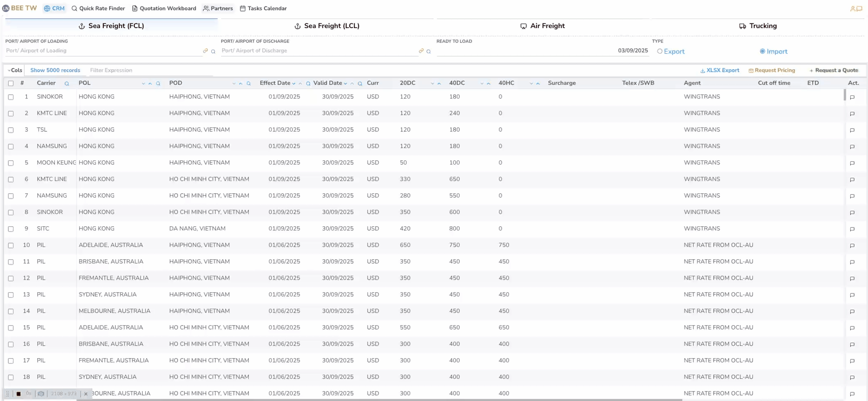Sort POL column descending with down chevron

(x=143, y=84)
